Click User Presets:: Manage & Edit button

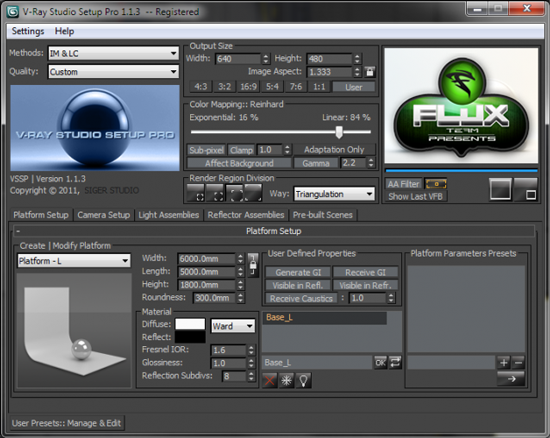click(66, 423)
